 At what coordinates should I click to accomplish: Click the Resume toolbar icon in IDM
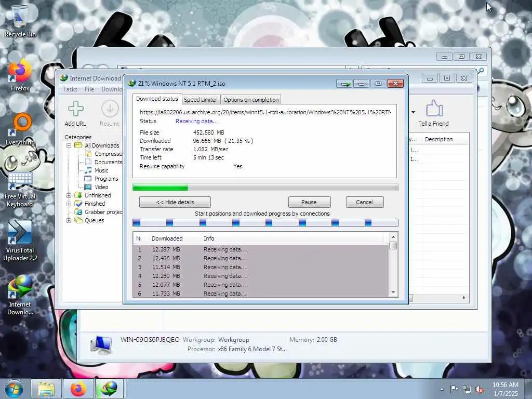pyautogui.click(x=110, y=114)
